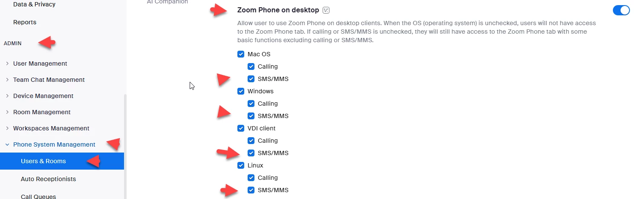Open Auto Receptionists page
Screen dimensions: 644x199
[x=48, y=179]
